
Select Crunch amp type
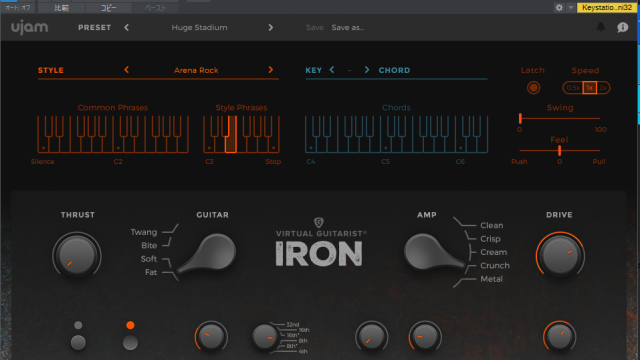click(x=495, y=266)
